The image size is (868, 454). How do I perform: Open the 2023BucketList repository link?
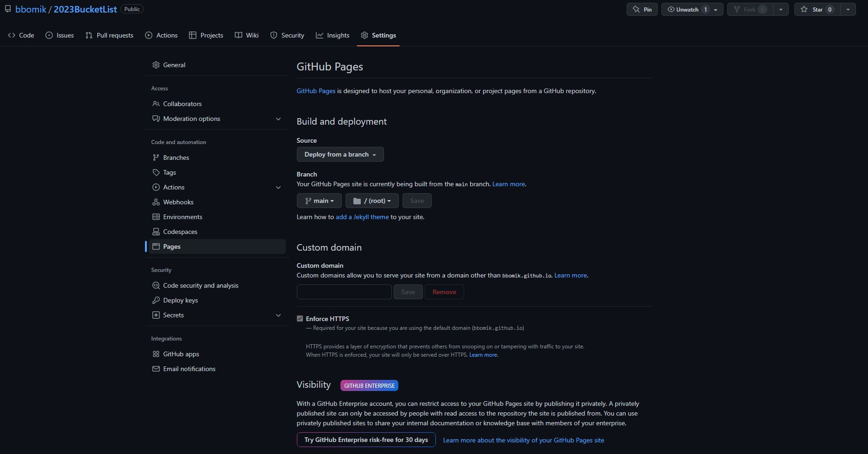pos(85,9)
